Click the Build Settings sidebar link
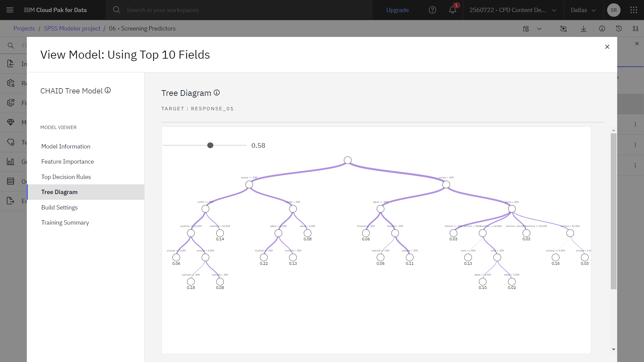The width and height of the screenshot is (644, 362). pos(59,207)
